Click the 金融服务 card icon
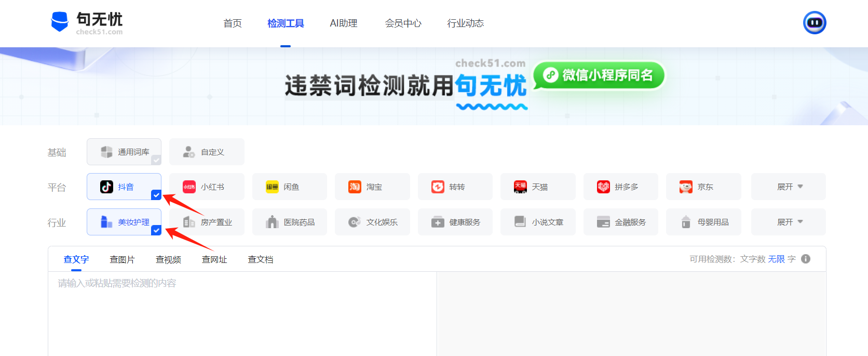The image size is (868, 356). (x=603, y=222)
